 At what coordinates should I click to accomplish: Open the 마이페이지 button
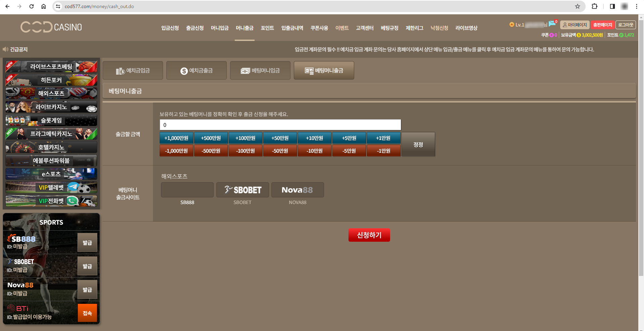click(575, 25)
